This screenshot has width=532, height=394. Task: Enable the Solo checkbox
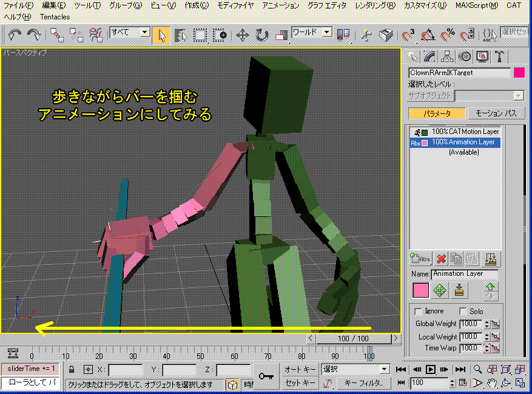coord(463,312)
